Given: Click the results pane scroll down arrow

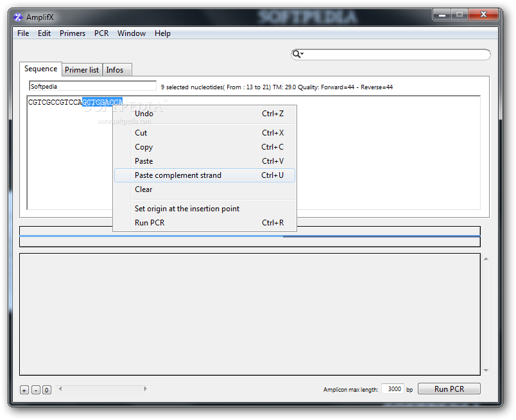Looking at the screenshot, I should (486, 371).
